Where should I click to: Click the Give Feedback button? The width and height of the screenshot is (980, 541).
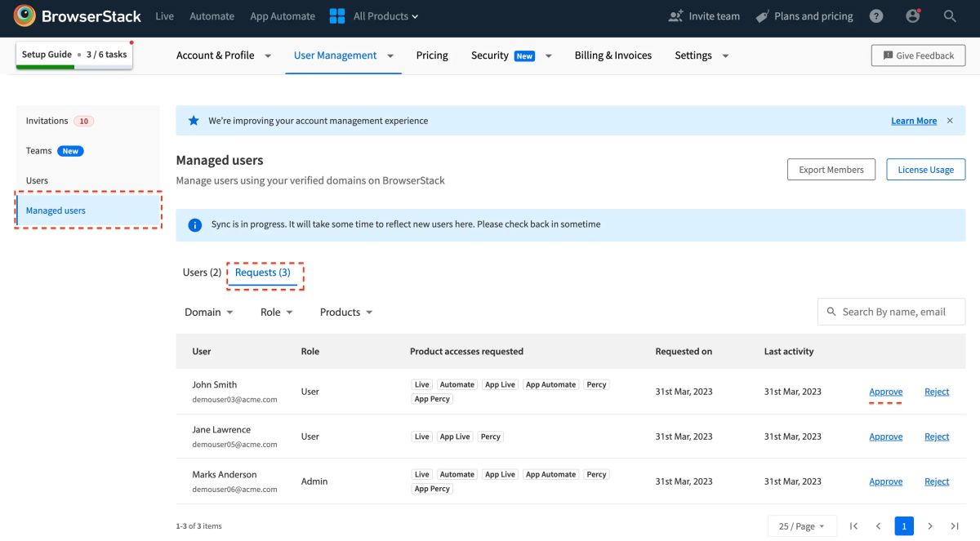[919, 55]
